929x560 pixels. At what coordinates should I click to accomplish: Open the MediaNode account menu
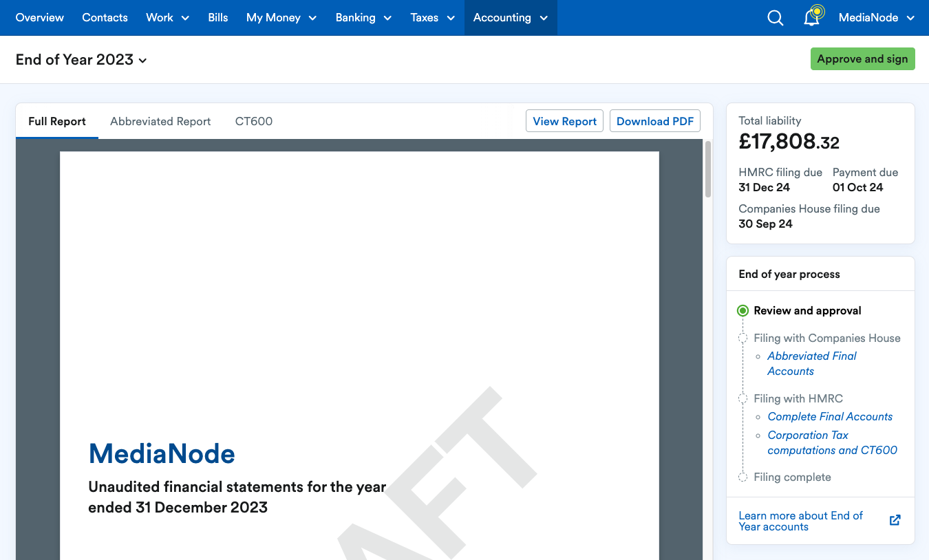click(x=876, y=18)
